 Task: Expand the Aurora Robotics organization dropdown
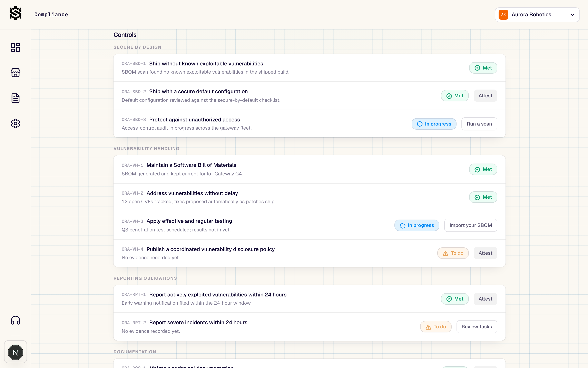pyautogui.click(x=537, y=15)
